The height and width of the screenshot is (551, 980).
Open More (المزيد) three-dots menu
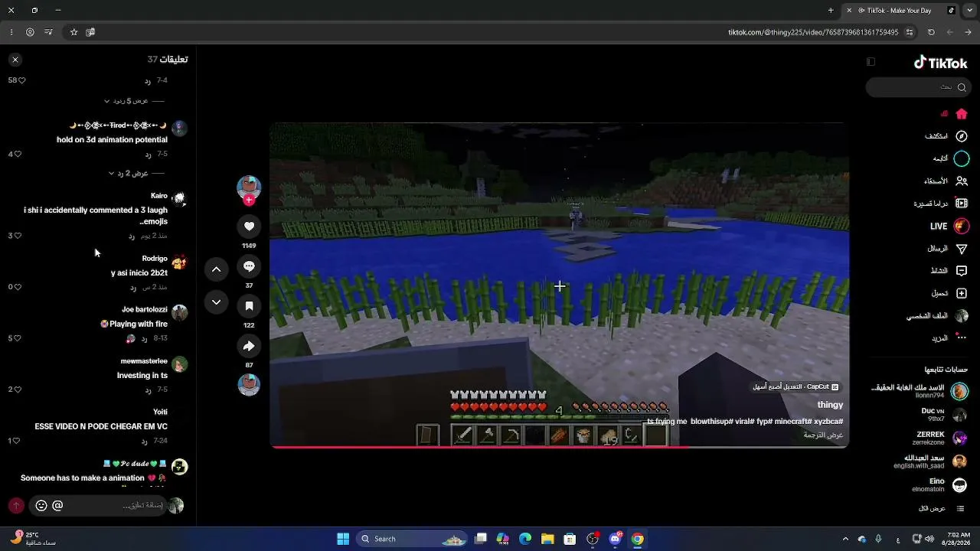[x=962, y=337]
